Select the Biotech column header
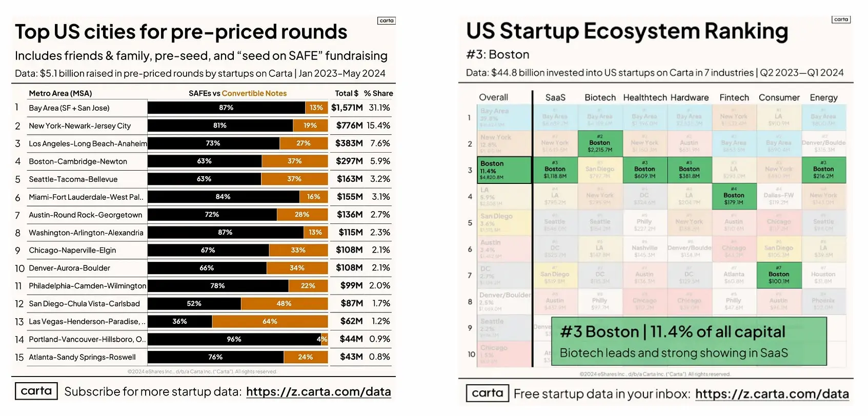 (x=600, y=97)
